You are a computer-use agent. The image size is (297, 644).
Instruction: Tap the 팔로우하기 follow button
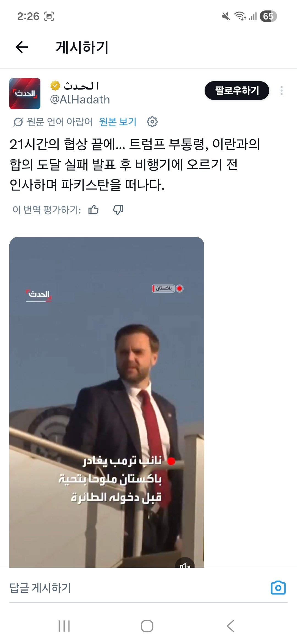pos(237,91)
